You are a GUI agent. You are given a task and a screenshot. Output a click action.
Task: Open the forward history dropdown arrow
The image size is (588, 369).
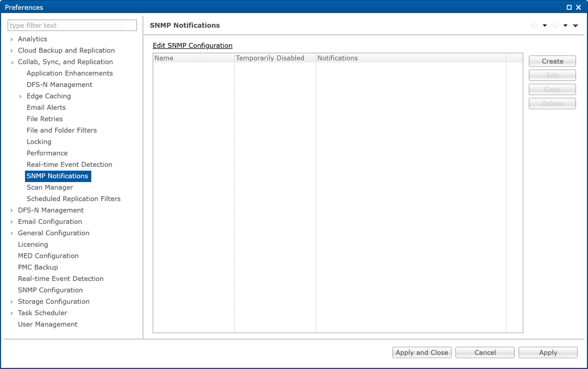coord(565,26)
